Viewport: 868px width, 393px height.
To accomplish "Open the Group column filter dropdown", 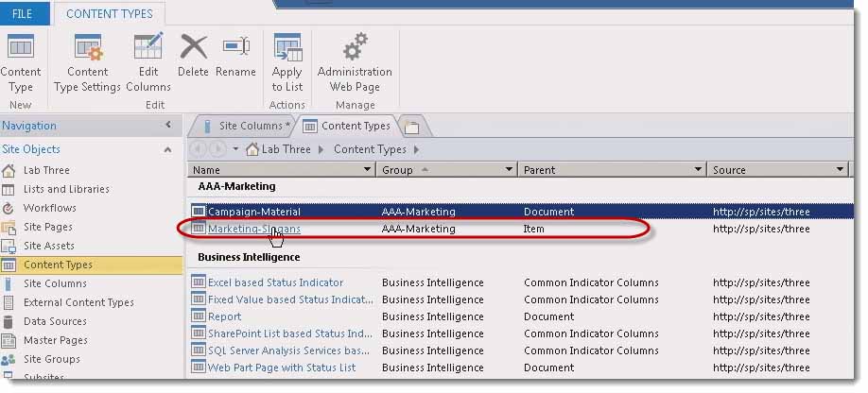I will click(x=509, y=169).
